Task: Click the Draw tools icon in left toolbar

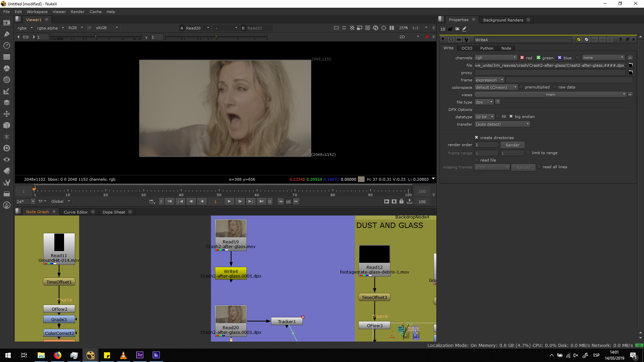Action: coord(6,34)
